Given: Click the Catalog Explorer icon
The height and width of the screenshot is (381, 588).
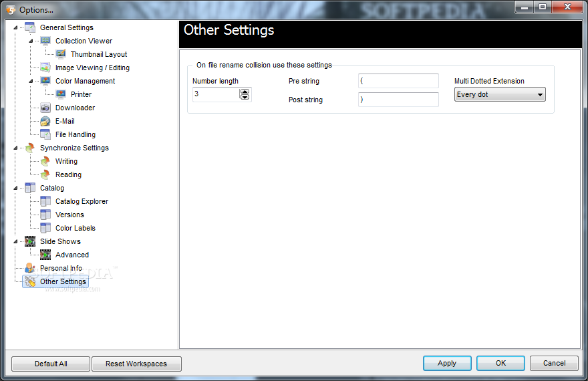Looking at the screenshot, I should point(45,201).
